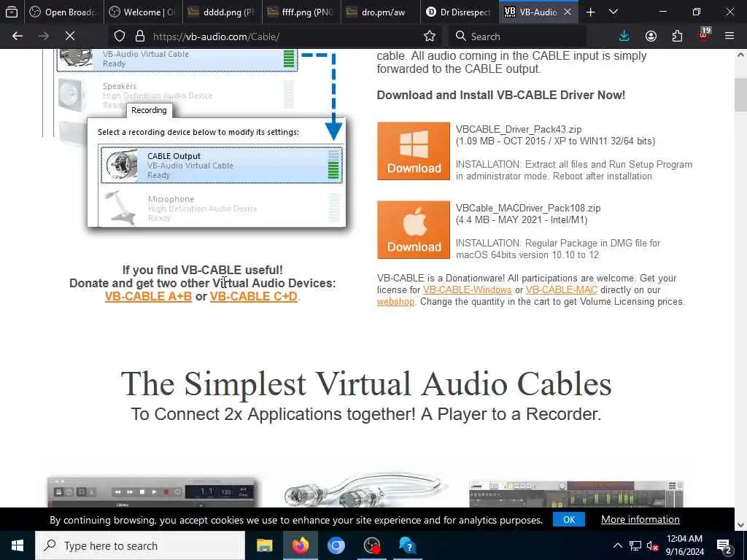Stop page loading with the X button
The width and height of the screenshot is (747, 560).
(x=69, y=36)
